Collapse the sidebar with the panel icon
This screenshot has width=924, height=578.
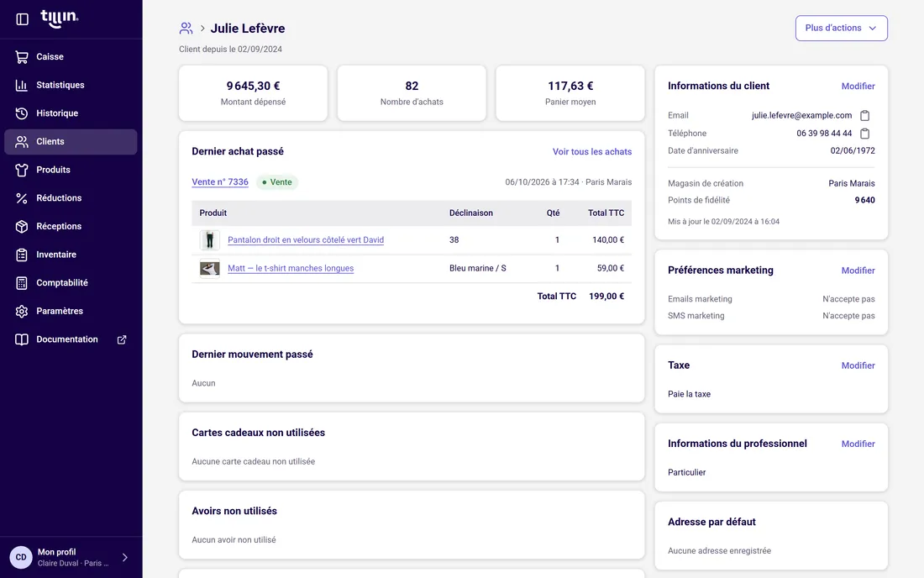click(23, 19)
